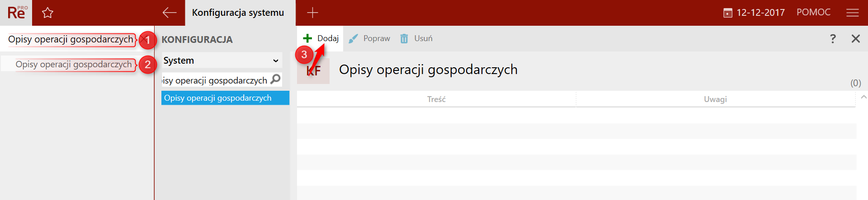Click Popraw to edit selected entry
Viewport: 868px width, 200px height.
370,38
